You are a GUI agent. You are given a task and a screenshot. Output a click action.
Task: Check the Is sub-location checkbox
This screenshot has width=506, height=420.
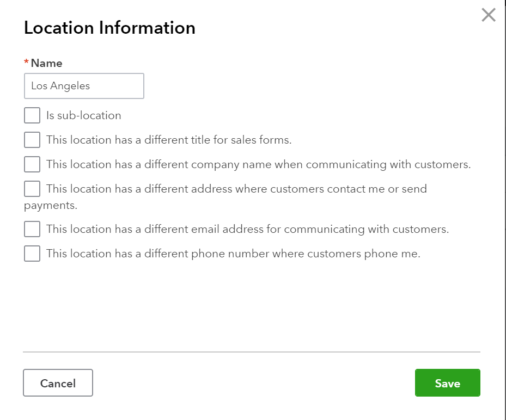pyautogui.click(x=32, y=115)
